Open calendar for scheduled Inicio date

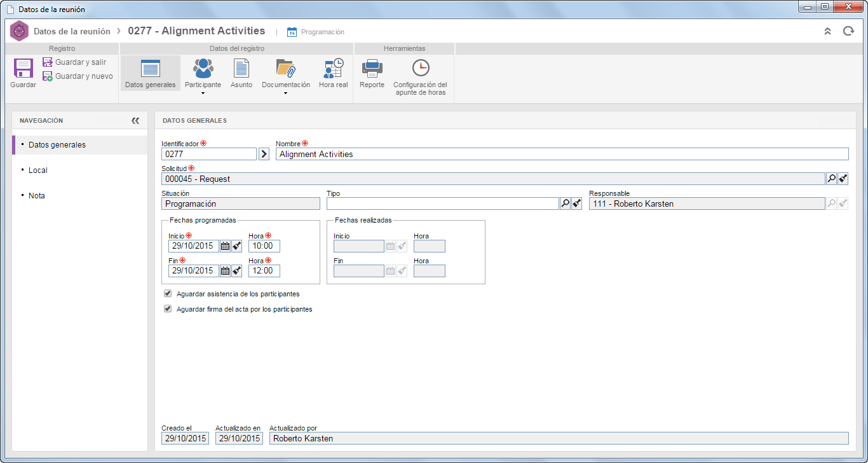coord(225,246)
